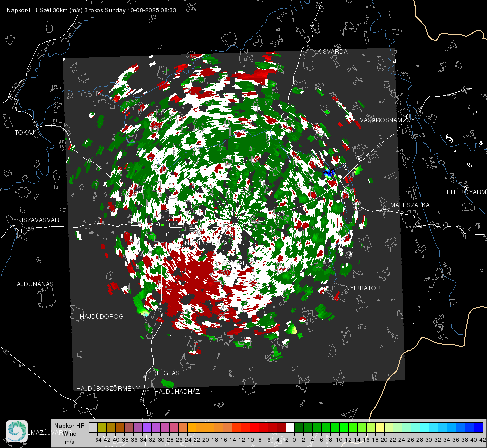Click the blue high-velocity echo near road 41
Viewport: 487px width, 448px height.
coord(328,173)
